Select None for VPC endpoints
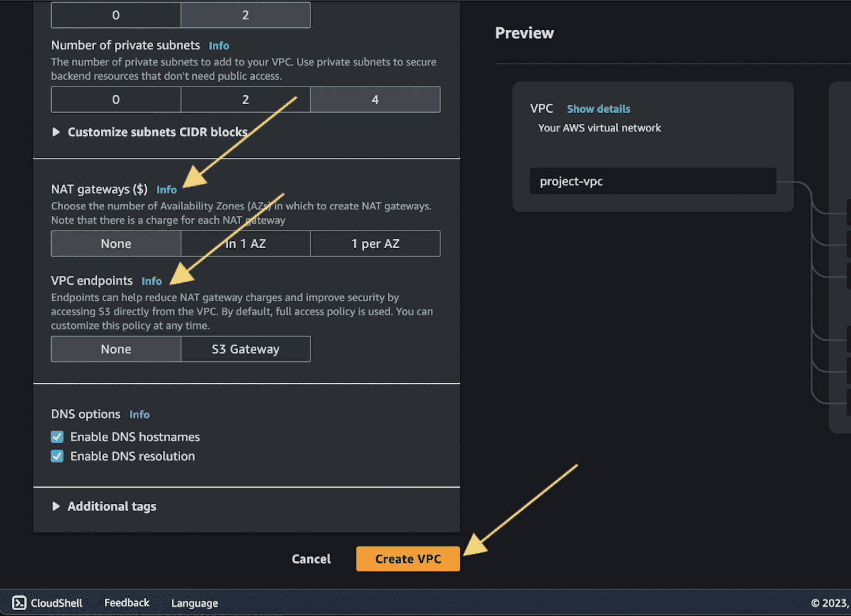Viewport: 851px width, 616px height. (x=115, y=349)
